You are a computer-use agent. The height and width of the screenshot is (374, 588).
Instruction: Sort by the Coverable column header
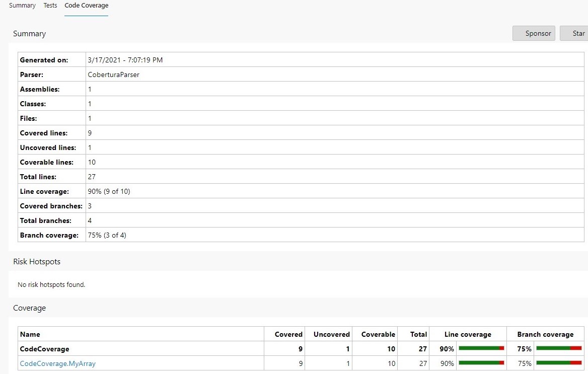(378, 334)
